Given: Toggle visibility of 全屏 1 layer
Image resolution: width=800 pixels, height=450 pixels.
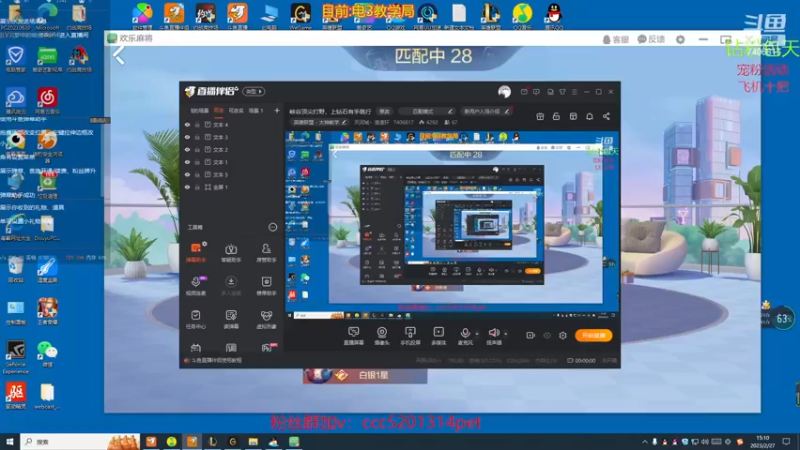Looking at the screenshot, I should tap(187, 187).
